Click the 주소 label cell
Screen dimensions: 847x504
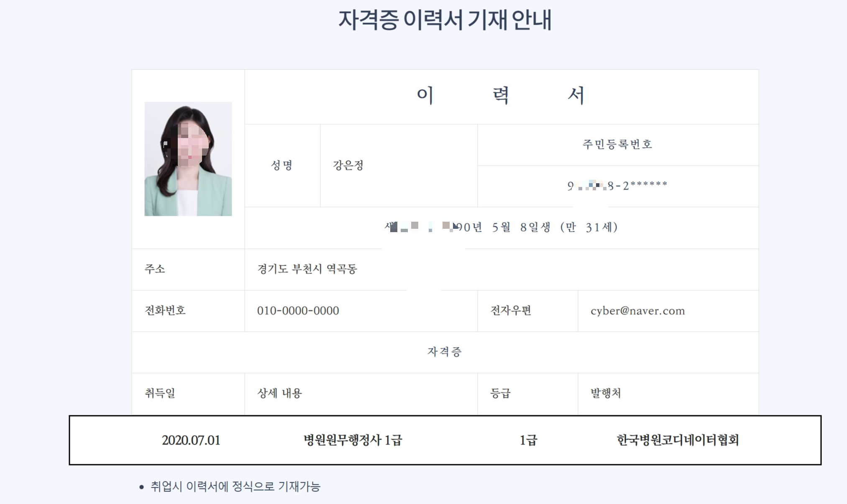152,269
